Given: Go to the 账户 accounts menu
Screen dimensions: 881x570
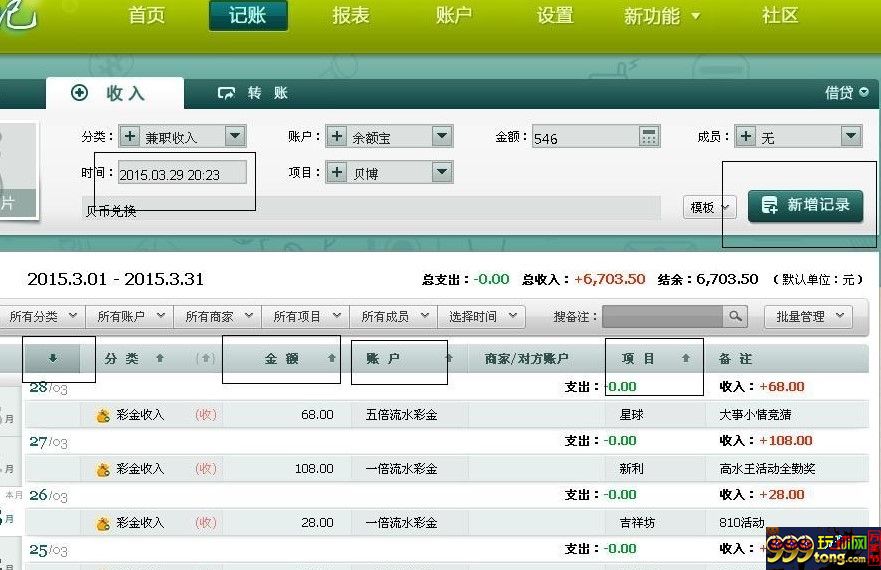Looking at the screenshot, I should click(453, 15).
